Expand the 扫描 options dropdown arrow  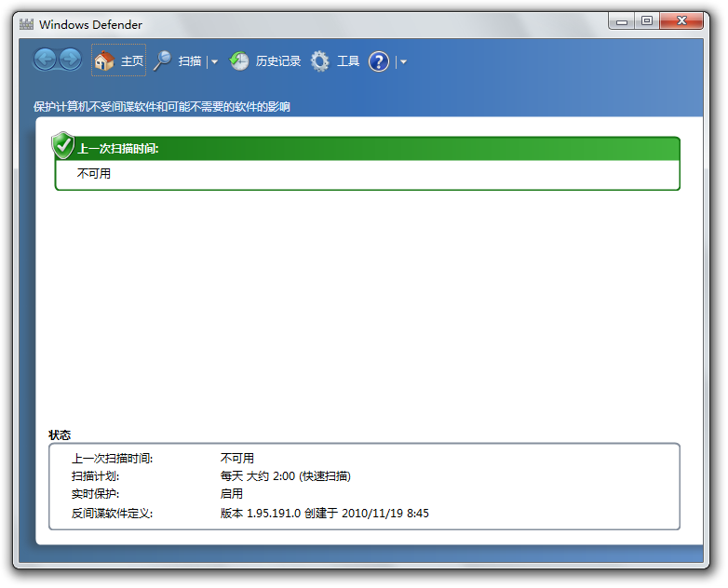pyautogui.click(x=214, y=61)
